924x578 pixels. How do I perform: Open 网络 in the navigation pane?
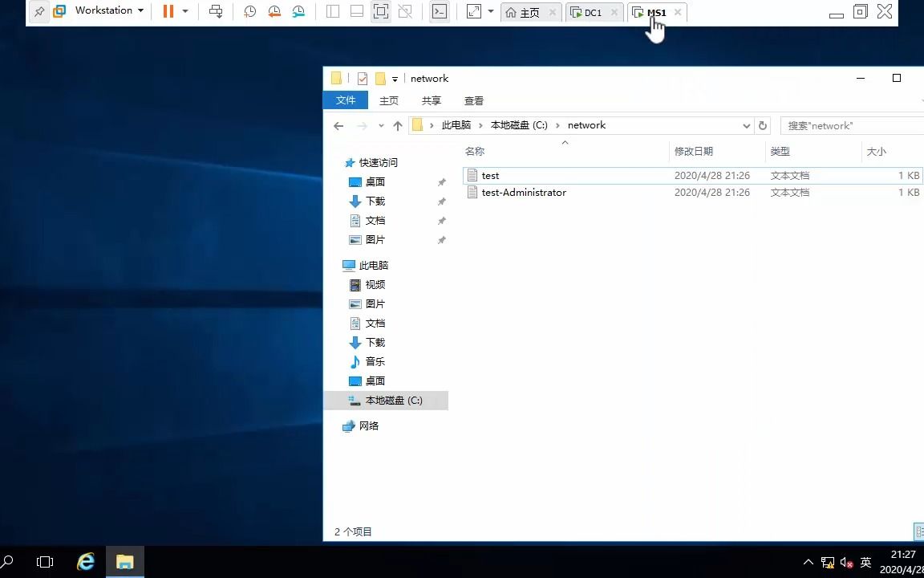[368, 425]
